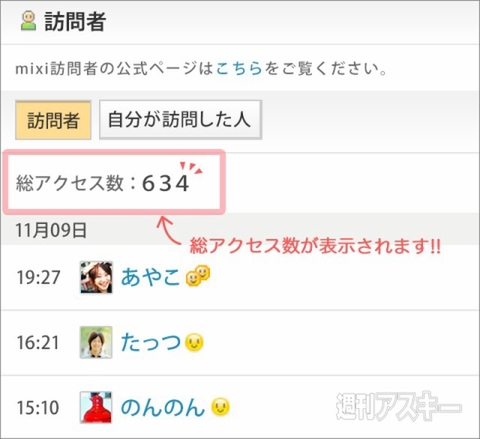
Task: Click あやこ's profile photo thumbnail
Action: coord(96,277)
